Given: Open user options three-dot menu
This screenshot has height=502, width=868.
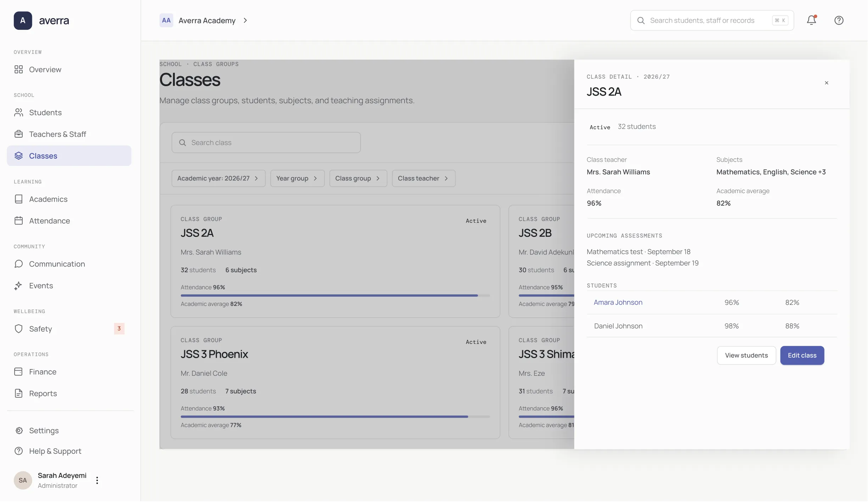Looking at the screenshot, I should (x=97, y=480).
